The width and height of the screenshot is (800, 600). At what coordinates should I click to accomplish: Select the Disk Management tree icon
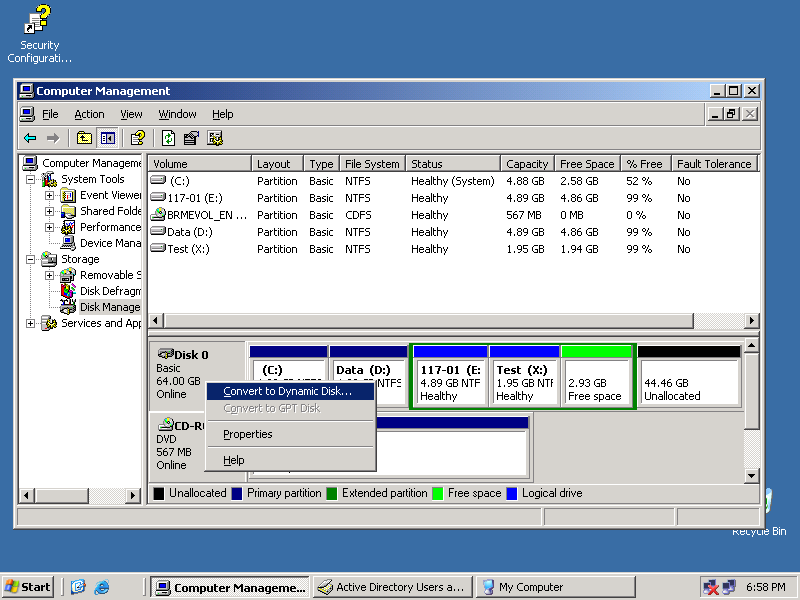pos(68,307)
